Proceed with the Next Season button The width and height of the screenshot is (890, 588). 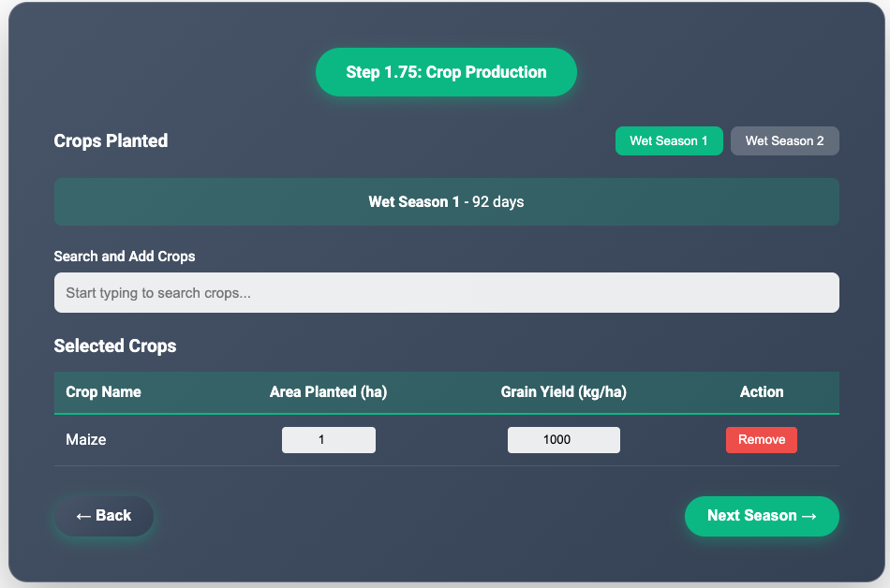click(761, 516)
